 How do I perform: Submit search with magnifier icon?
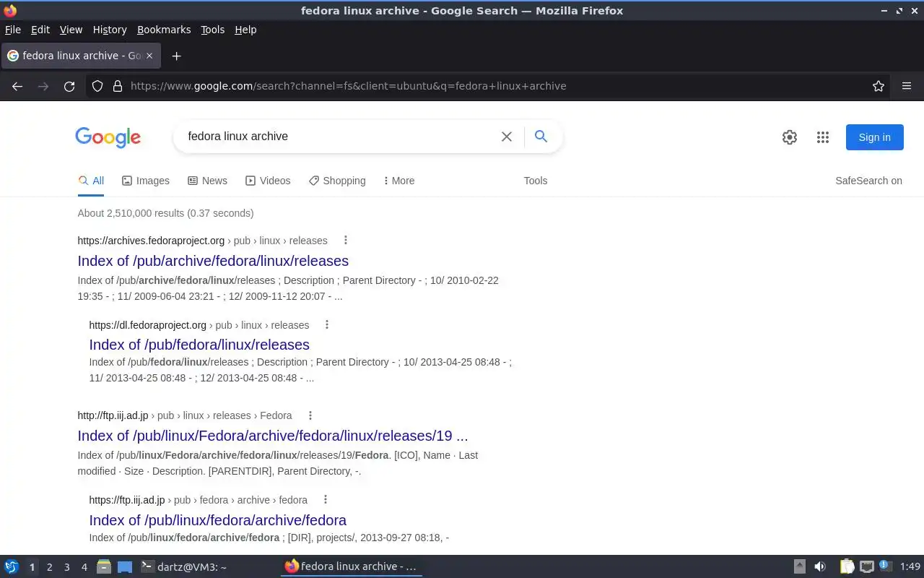point(541,137)
